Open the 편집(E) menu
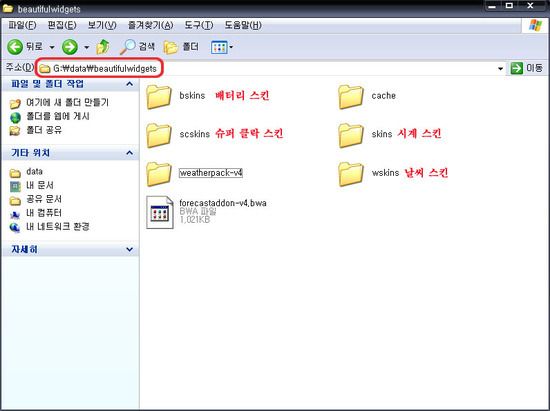The image size is (550, 411). [x=62, y=25]
